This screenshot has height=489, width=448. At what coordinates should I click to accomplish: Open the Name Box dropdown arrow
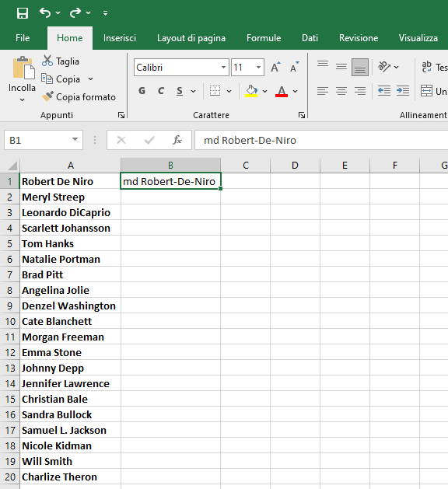tap(75, 139)
